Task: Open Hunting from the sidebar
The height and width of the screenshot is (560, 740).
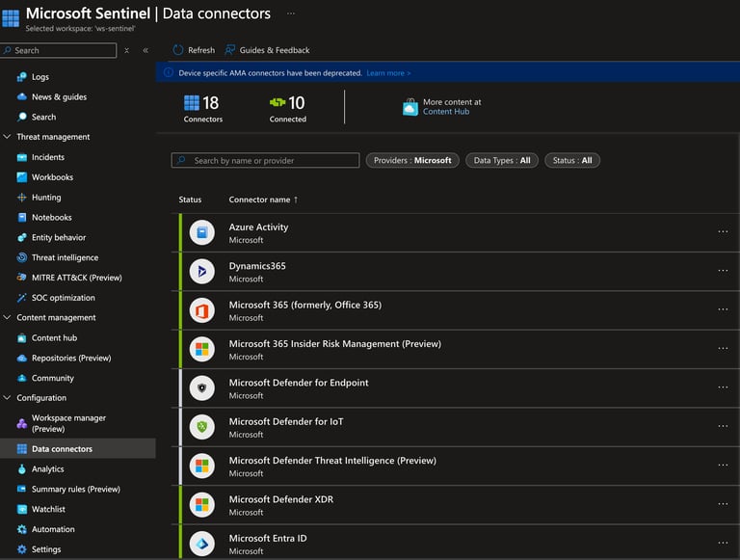Action: click(x=46, y=198)
